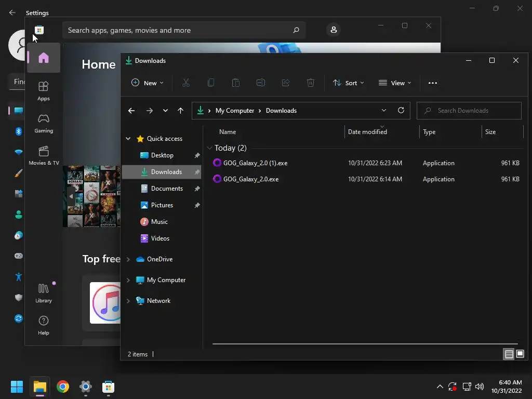Select Downloads in Quick access
Viewport: 532px width, 399px height.
(162, 171)
